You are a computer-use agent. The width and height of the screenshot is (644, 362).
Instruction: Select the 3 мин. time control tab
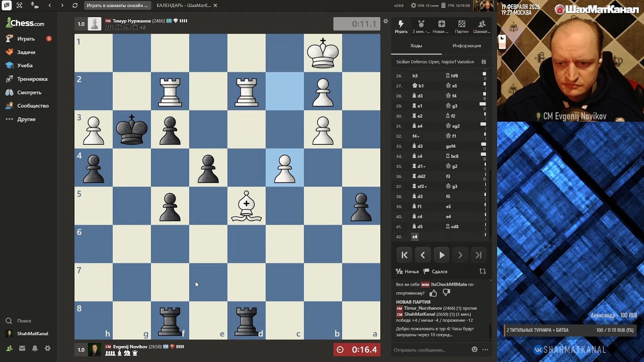click(421, 27)
